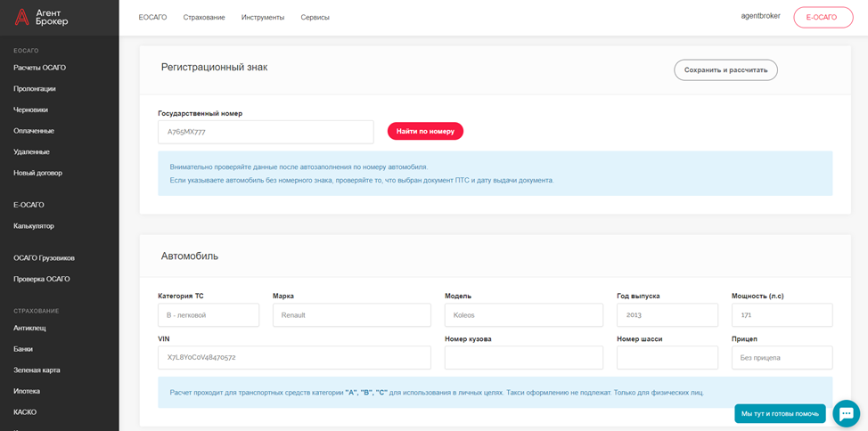
Task: Open the Сервисы top menu
Action: pyautogui.click(x=315, y=18)
